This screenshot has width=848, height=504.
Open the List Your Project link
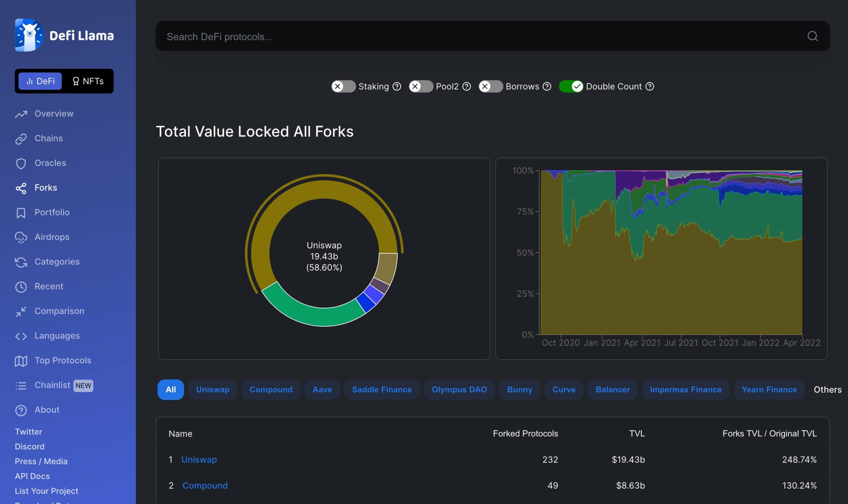pyautogui.click(x=47, y=491)
